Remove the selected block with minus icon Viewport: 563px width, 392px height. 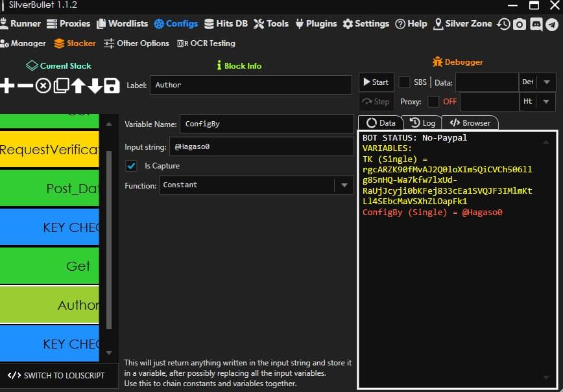pos(25,86)
